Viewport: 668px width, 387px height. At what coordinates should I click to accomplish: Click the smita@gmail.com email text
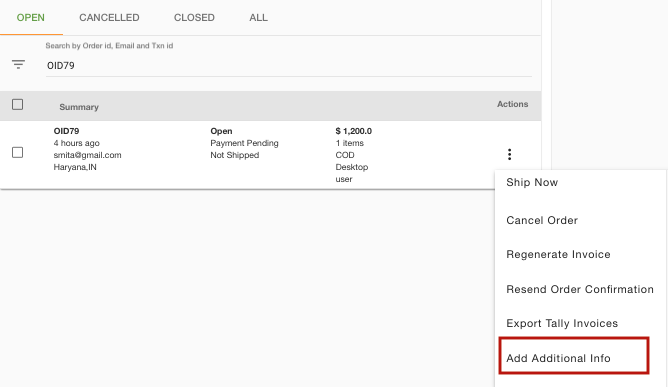[x=87, y=155]
